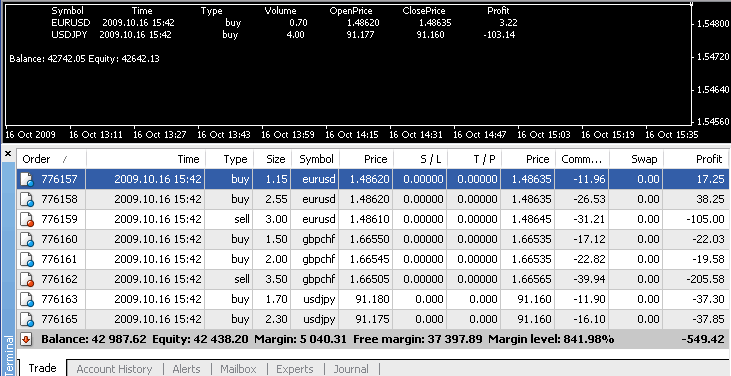Viewport: 731px width, 376px height.
Task: Click the USDJPY row in chart overlay
Action: click(x=283, y=35)
